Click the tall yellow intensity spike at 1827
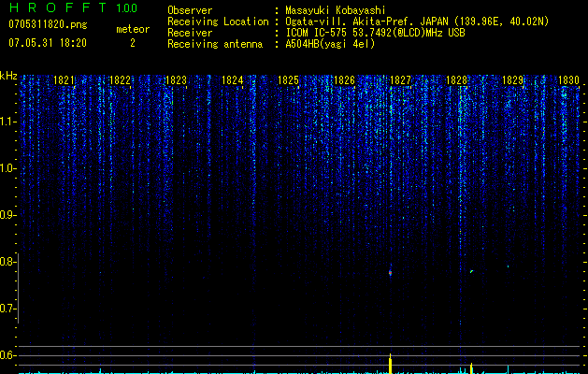This screenshot has height=374, width=588. tap(391, 364)
